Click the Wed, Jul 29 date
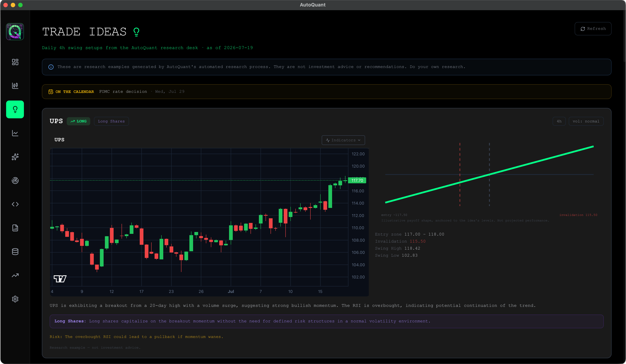 pos(170,92)
